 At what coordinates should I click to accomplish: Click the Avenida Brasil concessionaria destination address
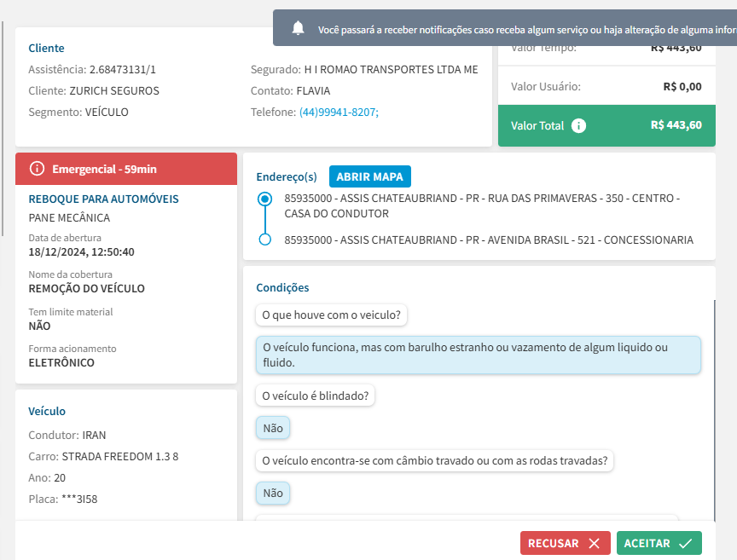(489, 240)
